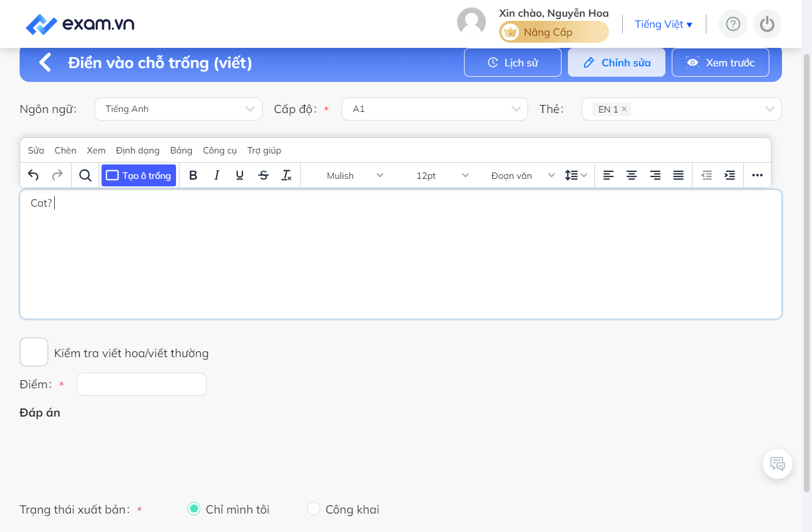Clear text formatting
This screenshot has height=532, width=812.
point(286,175)
